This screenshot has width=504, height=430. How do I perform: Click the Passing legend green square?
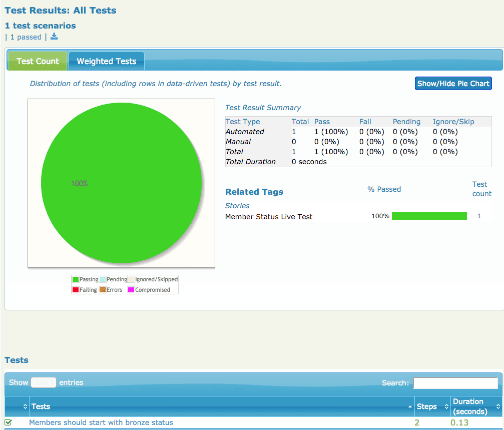pyautogui.click(x=76, y=279)
